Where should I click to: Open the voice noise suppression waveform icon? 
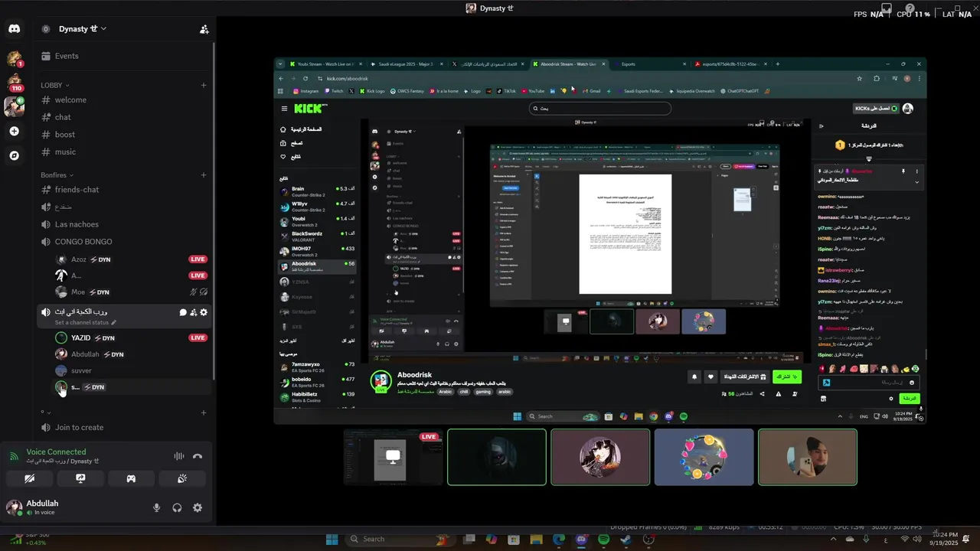tap(178, 456)
